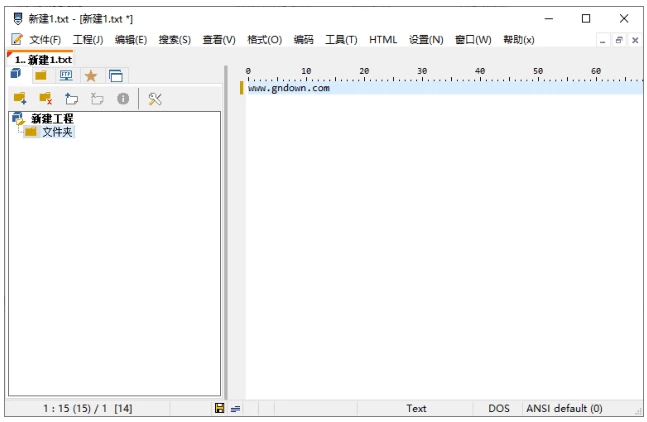647x422 pixels.
Task: Open the 设置(N) settings menu
Action: pyautogui.click(x=426, y=40)
